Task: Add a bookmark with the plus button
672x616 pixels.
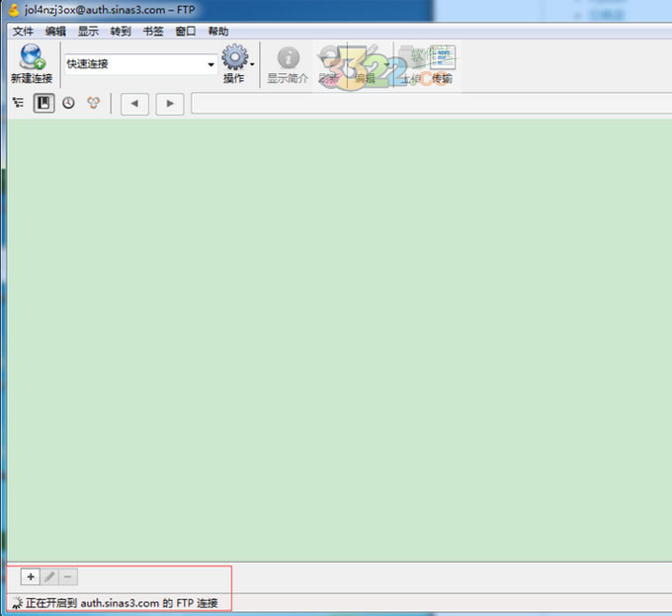Action: (31, 577)
